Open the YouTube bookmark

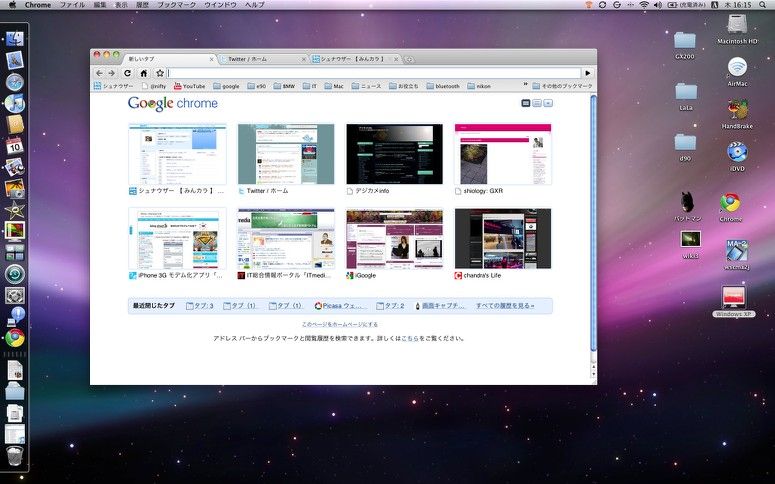click(189, 86)
